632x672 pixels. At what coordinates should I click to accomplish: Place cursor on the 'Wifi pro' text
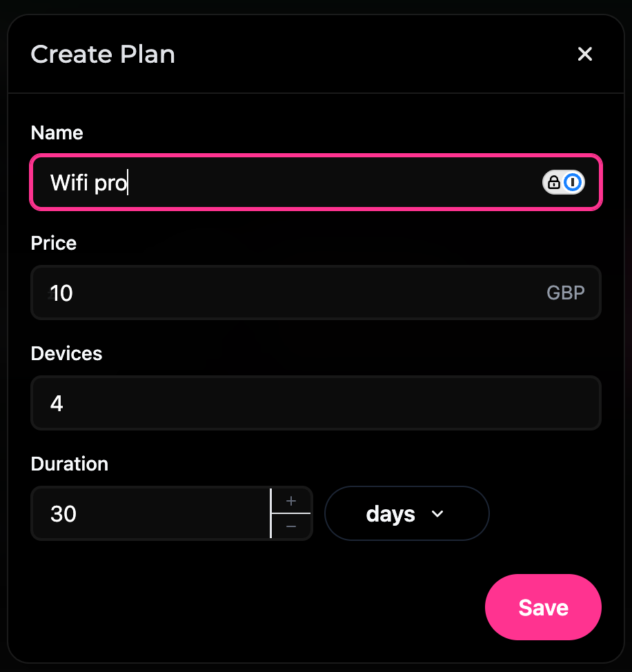[x=88, y=183]
